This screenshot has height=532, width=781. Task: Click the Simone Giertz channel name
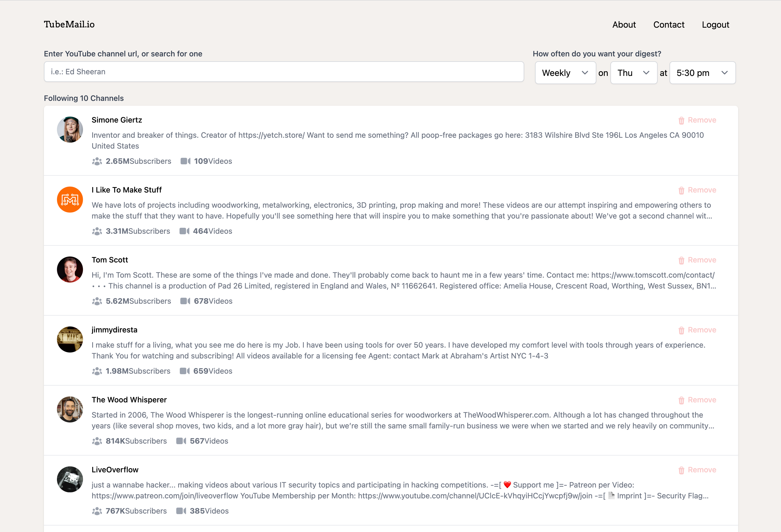pos(117,120)
